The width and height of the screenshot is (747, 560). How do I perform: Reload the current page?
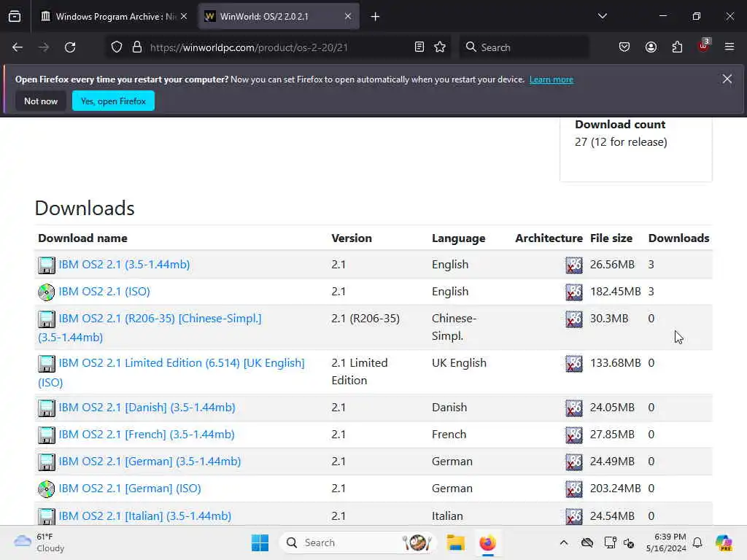coord(70,47)
